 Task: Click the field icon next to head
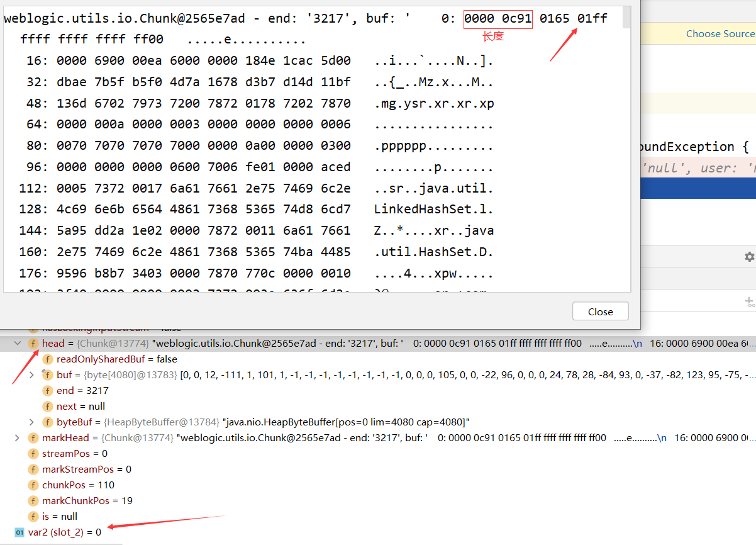point(33,344)
